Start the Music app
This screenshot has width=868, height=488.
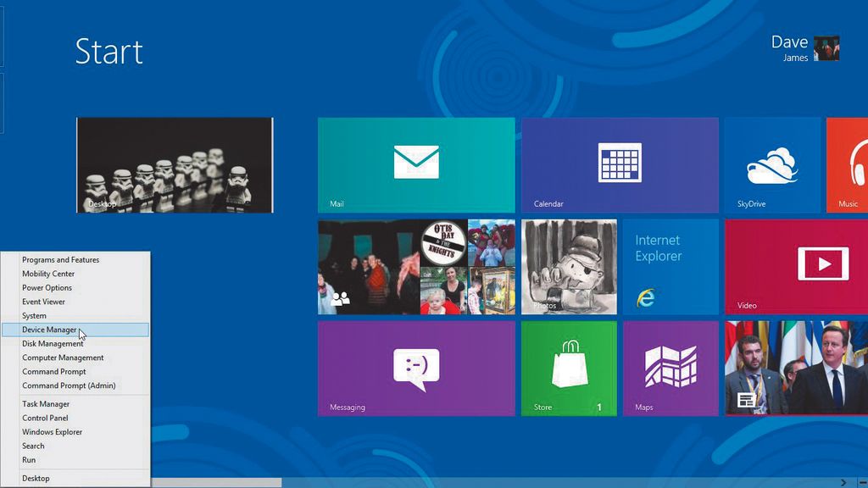848,165
